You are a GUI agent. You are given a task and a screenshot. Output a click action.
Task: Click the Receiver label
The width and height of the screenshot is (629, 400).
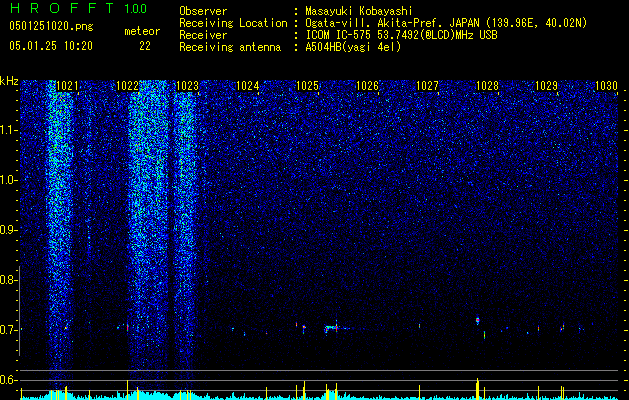coord(203,35)
